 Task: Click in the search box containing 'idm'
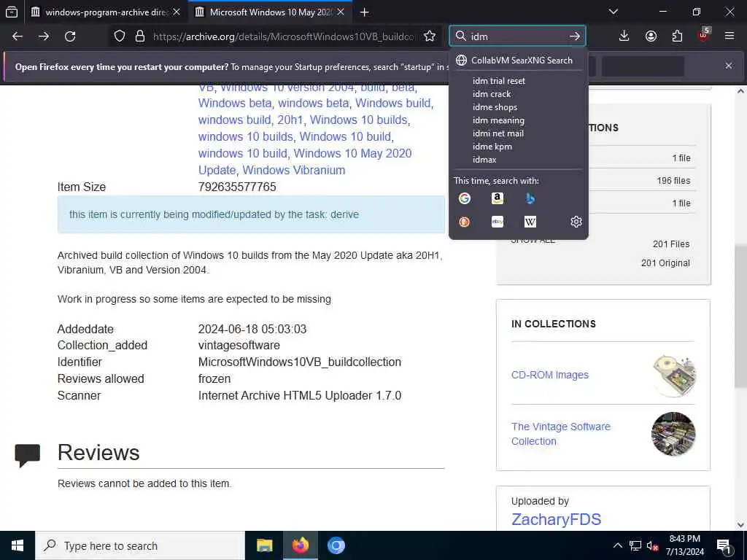[517, 36]
